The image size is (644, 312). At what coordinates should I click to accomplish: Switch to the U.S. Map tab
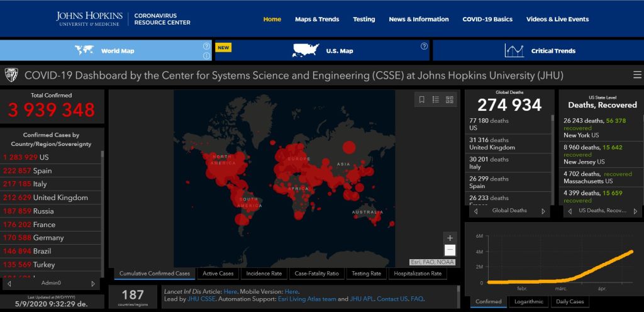click(x=323, y=50)
